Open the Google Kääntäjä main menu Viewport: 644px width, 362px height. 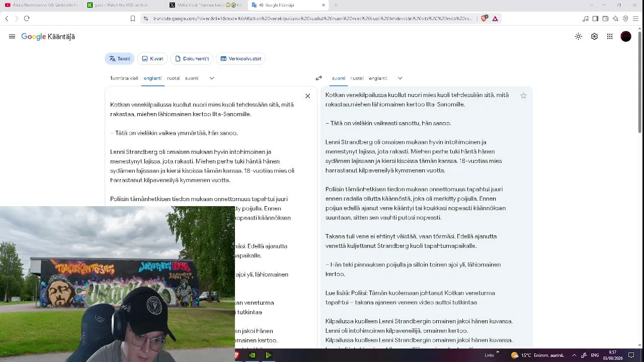[12, 37]
